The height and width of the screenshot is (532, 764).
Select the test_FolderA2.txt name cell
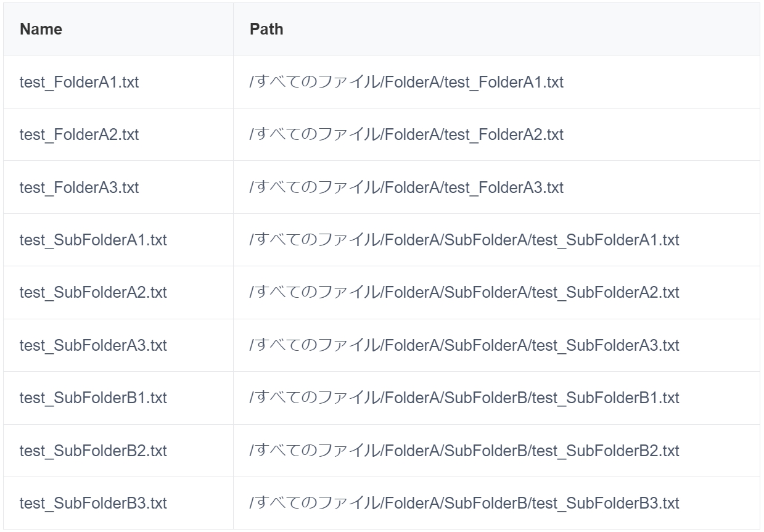(79, 134)
